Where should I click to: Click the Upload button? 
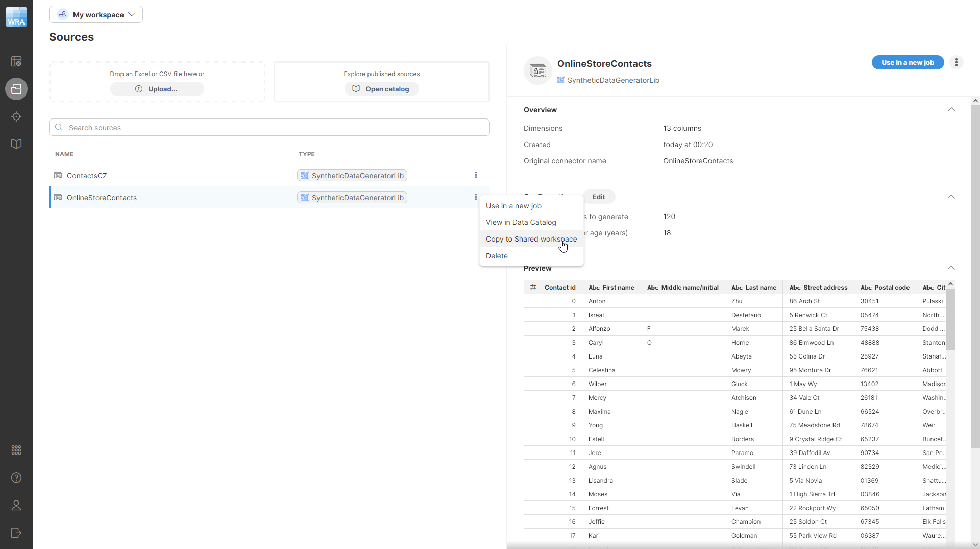157,88
